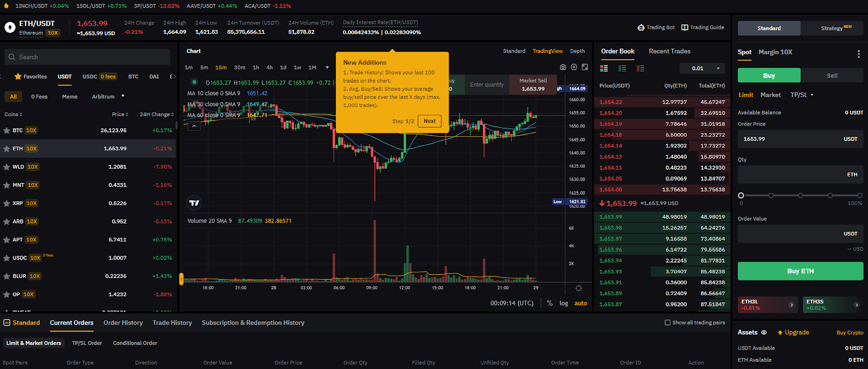Open the Trading Guide book icon
This screenshot has width=868, height=369.
[x=685, y=28]
